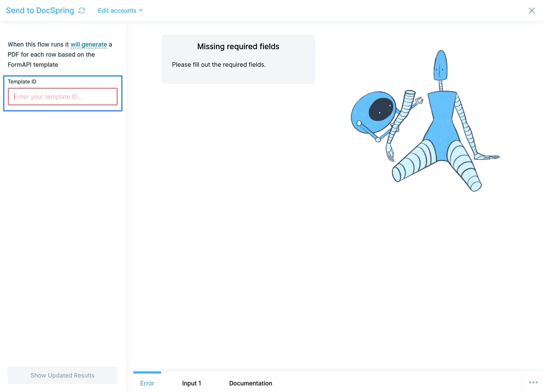Open the Documentation tab
543x392 pixels.
coord(250,383)
